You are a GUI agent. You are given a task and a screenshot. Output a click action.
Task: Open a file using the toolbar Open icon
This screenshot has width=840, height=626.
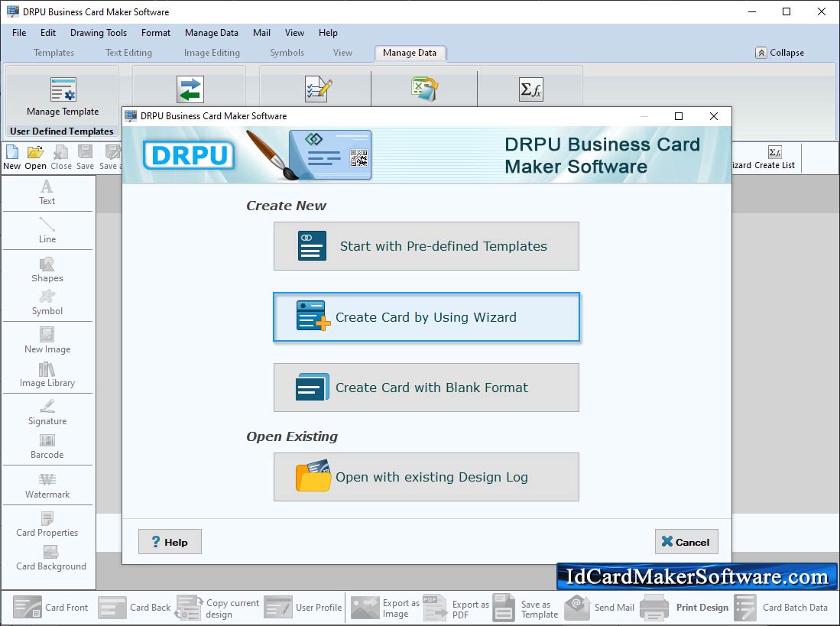[x=35, y=158]
